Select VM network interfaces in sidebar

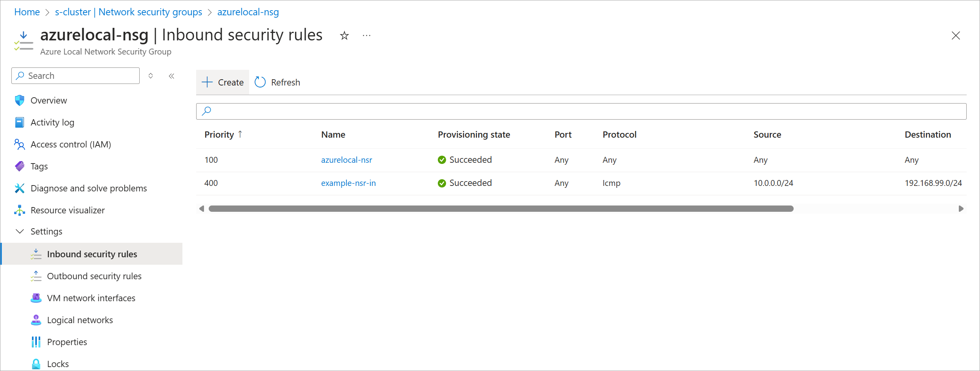[91, 298]
